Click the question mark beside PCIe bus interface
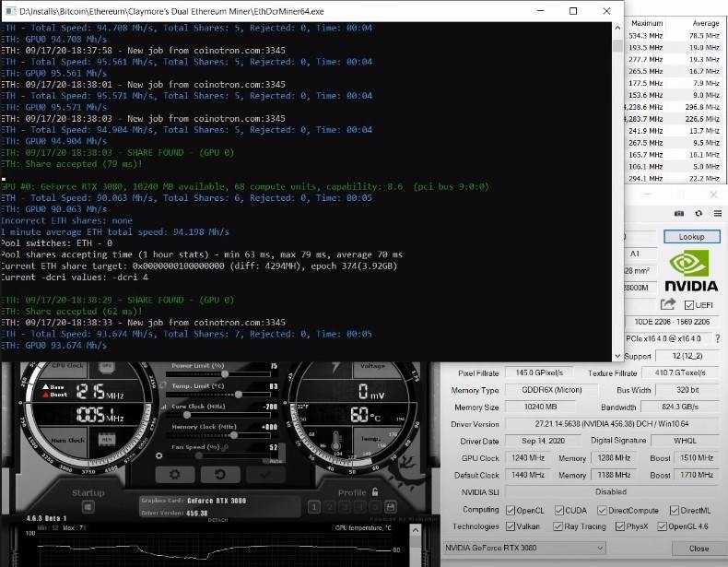The height and width of the screenshot is (567, 728). pyautogui.click(x=718, y=338)
